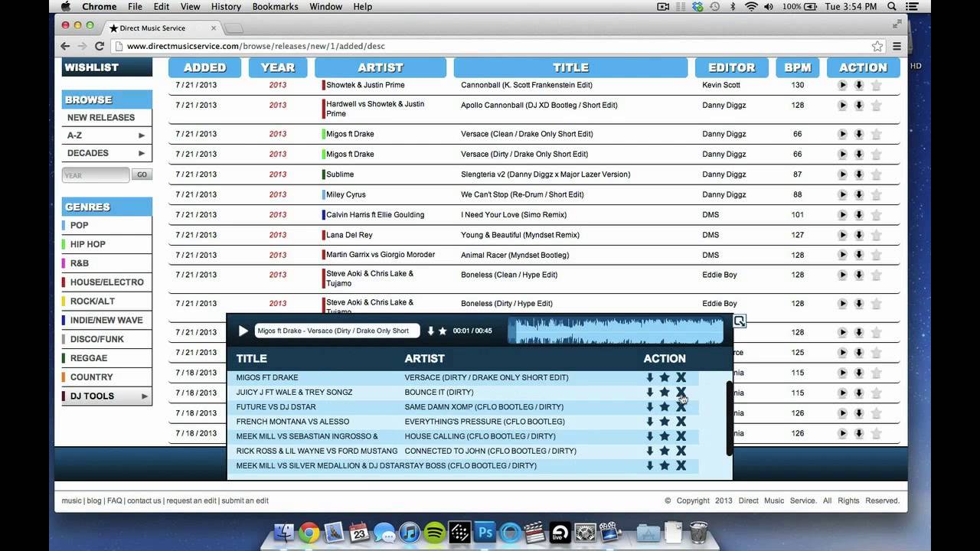Download Future vs DJ Dstar playlist track
Viewport: 980px width, 551px height.
tap(650, 406)
